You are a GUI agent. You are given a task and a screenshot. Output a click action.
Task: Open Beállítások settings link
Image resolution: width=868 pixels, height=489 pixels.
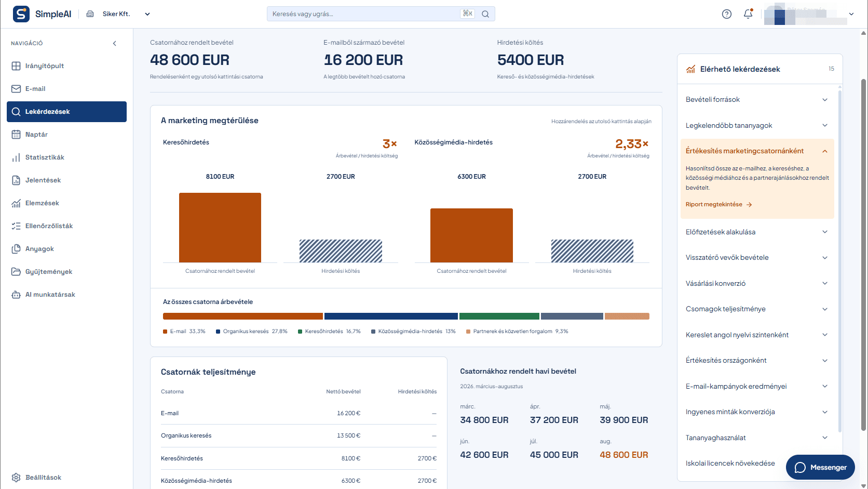(66, 478)
